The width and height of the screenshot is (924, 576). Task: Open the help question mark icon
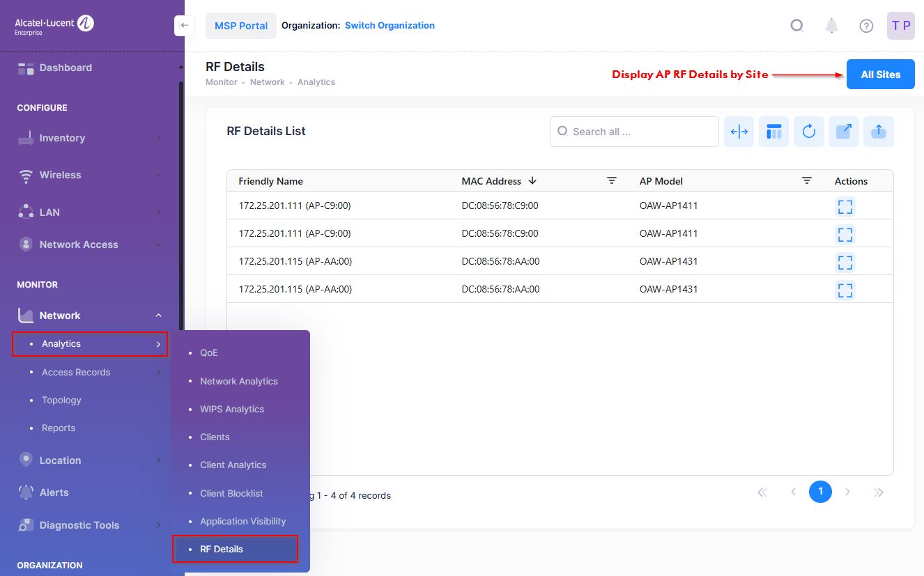[866, 26]
